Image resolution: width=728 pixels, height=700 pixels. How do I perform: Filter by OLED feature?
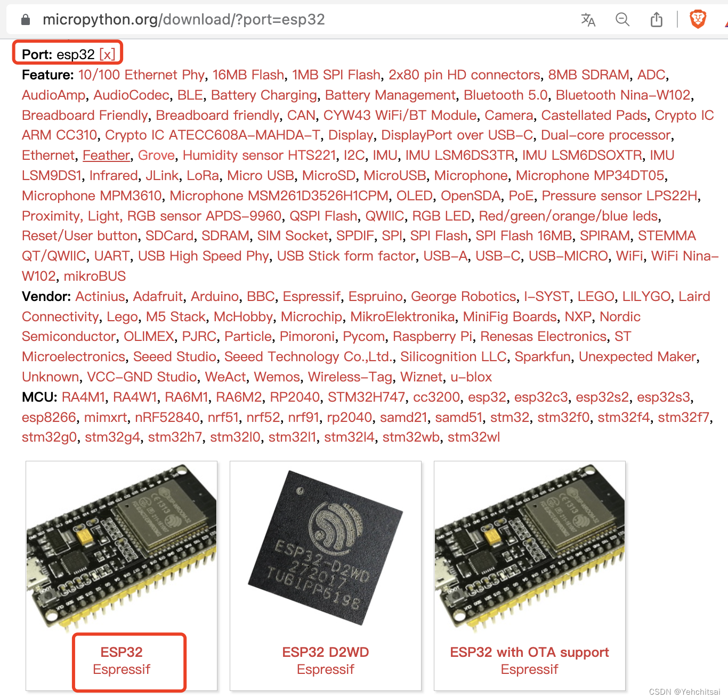(414, 196)
